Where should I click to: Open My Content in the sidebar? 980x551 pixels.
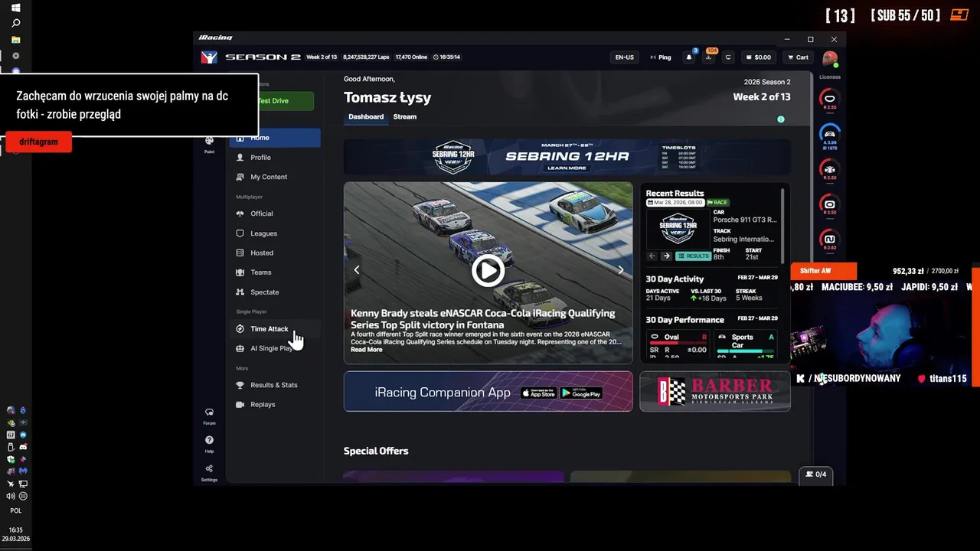pyautogui.click(x=275, y=177)
